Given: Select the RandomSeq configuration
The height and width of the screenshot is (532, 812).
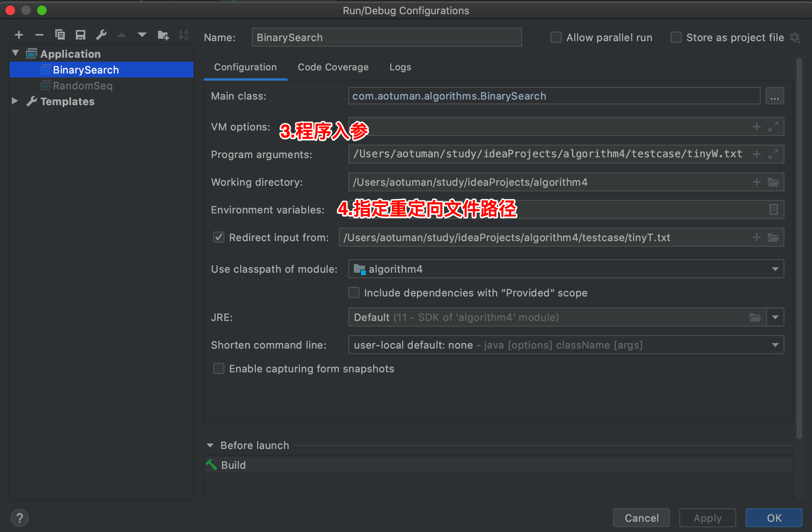Looking at the screenshot, I should point(83,86).
